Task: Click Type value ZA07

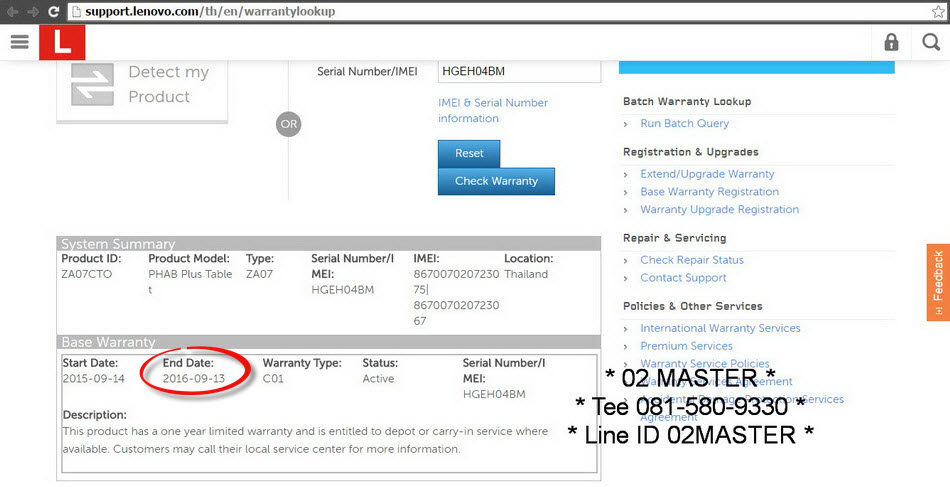Action: [x=259, y=274]
